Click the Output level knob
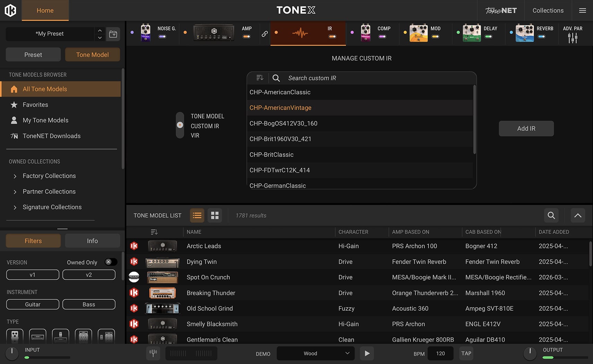 coord(530,353)
